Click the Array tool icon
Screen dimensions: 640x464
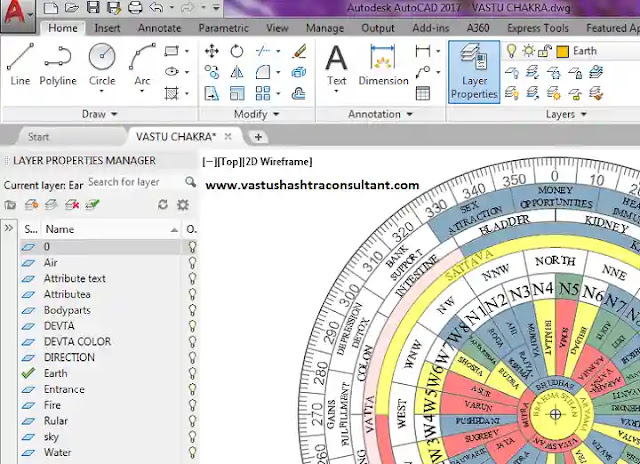(262, 93)
